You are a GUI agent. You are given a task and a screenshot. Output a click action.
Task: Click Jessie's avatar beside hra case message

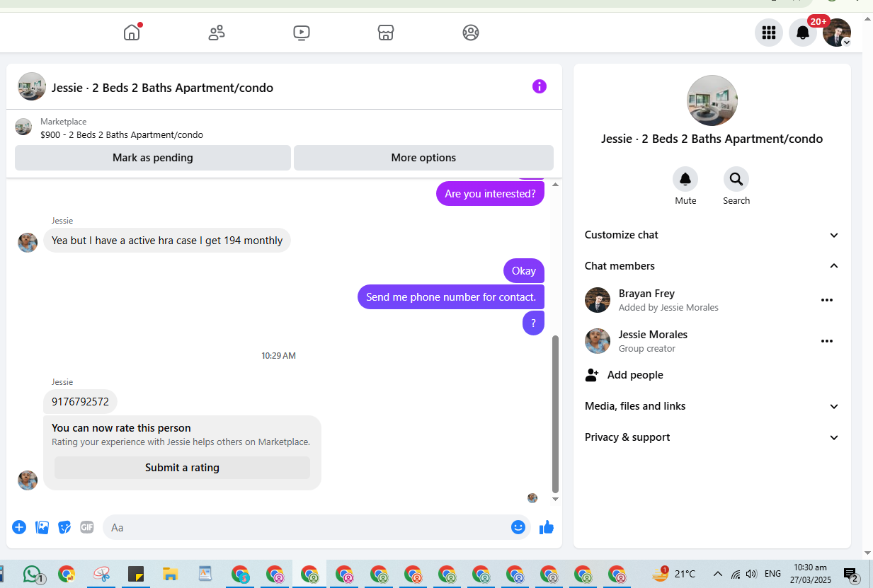pyautogui.click(x=28, y=242)
